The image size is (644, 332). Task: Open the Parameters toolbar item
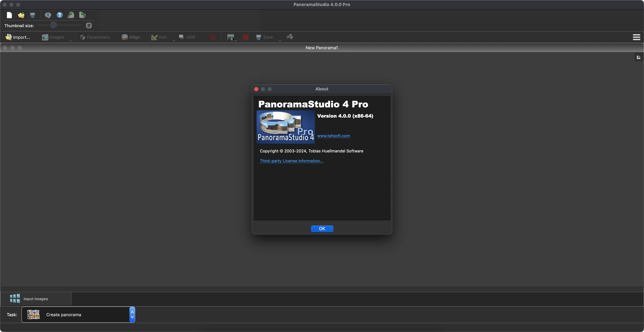click(x=95, y=37)
